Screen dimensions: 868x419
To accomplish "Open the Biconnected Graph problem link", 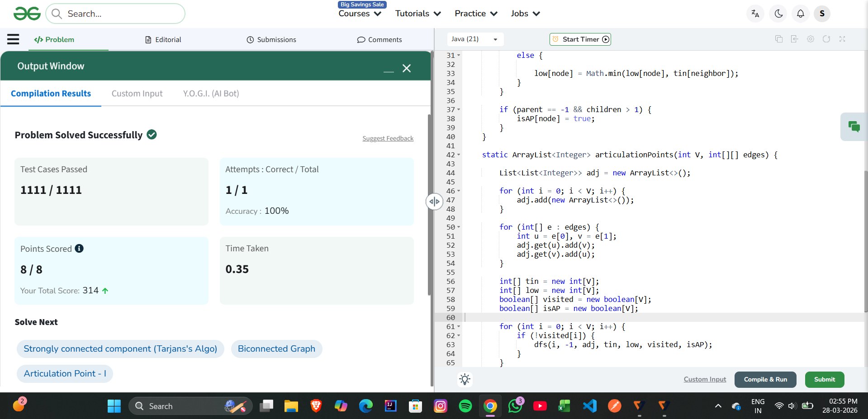I will pos(276,349).
